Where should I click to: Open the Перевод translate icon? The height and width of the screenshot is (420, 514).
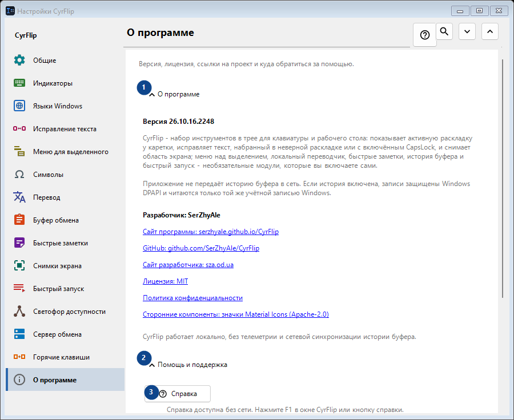tap(19, 197)
